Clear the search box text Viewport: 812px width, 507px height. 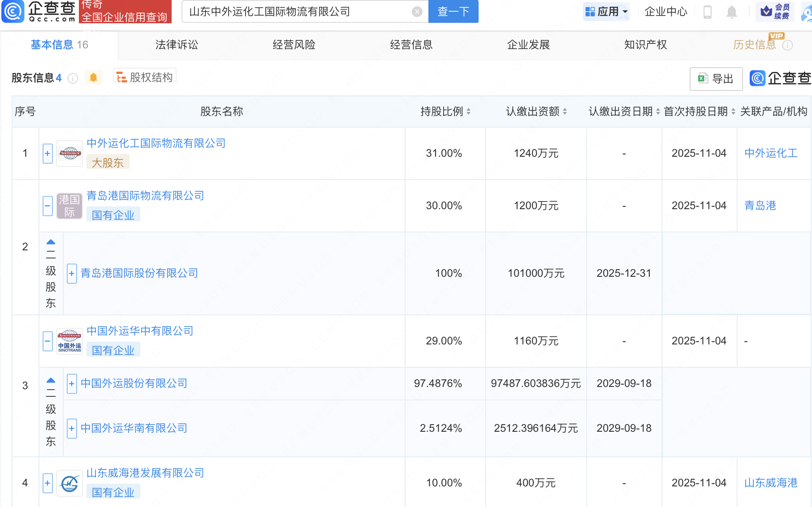tap(417, 12)
